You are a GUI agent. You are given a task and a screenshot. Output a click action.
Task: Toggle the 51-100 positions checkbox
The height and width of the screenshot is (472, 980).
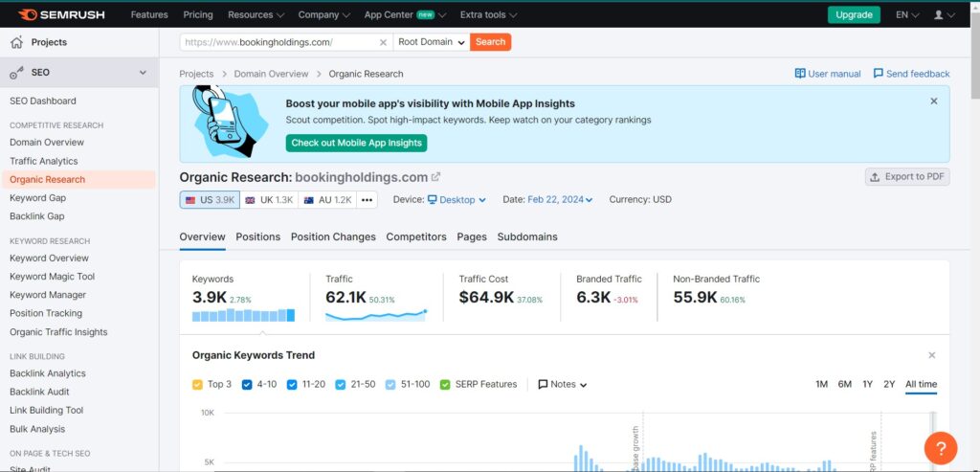[x=390, y=385]
